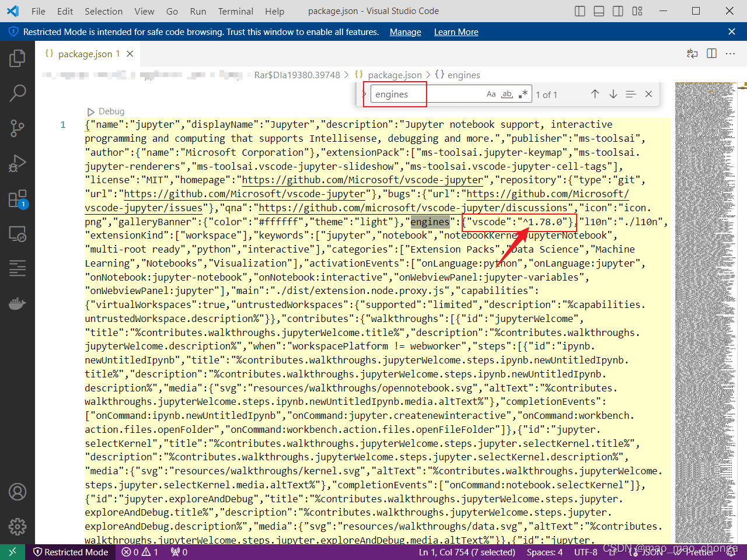747x560 pixels.
Task: Close the package.json editor tab
Action: click(130, 54)
